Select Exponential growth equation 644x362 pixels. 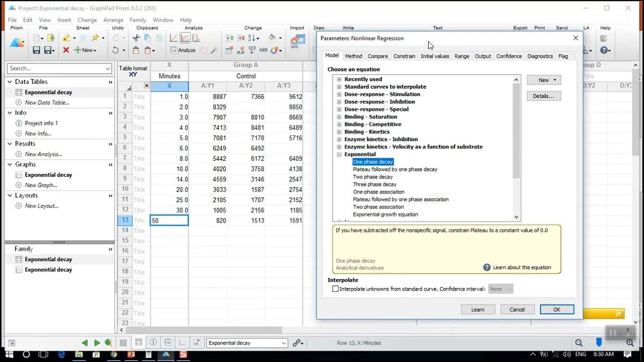click(x=385, y=215)
